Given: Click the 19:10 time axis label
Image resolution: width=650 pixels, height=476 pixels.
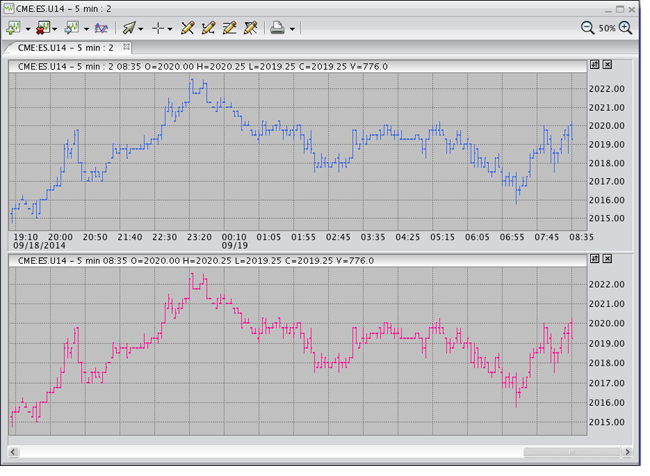Looking at the screenshot, I should [26, 237].
